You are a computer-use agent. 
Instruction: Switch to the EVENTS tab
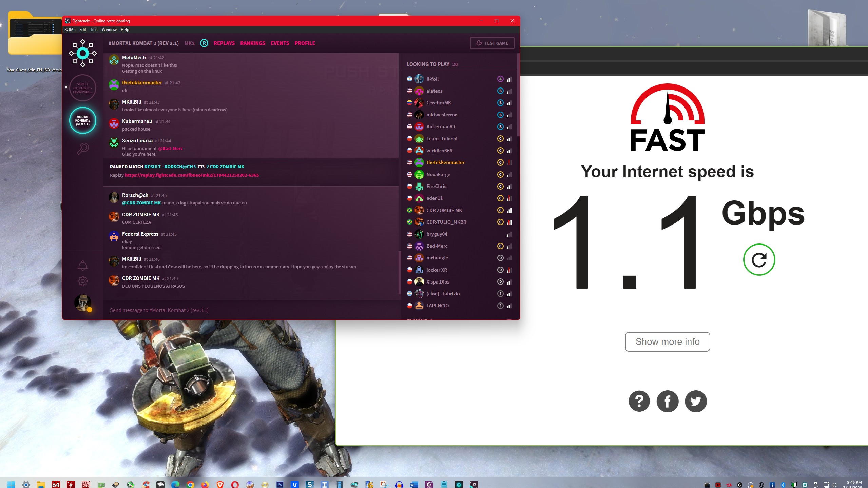[280, 43]
